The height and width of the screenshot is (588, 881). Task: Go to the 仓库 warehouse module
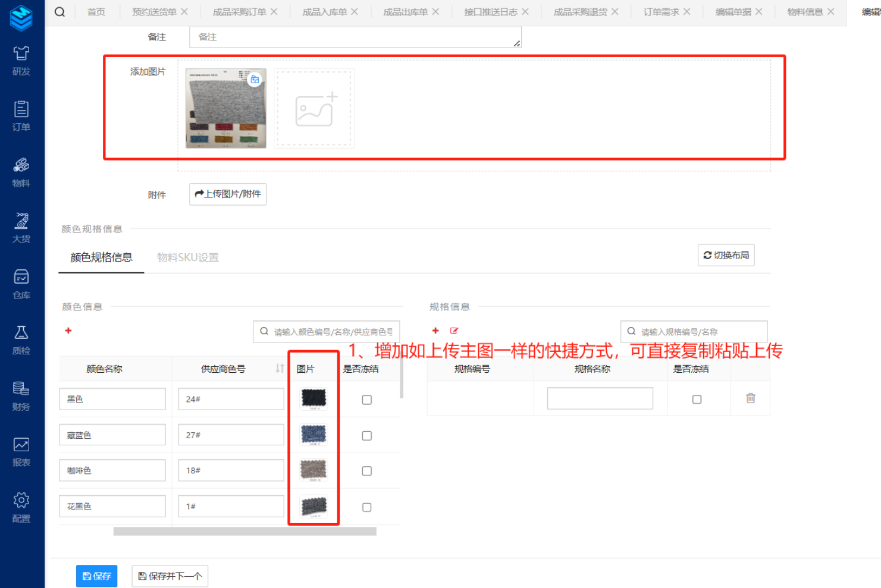click(x=21, y=284)
